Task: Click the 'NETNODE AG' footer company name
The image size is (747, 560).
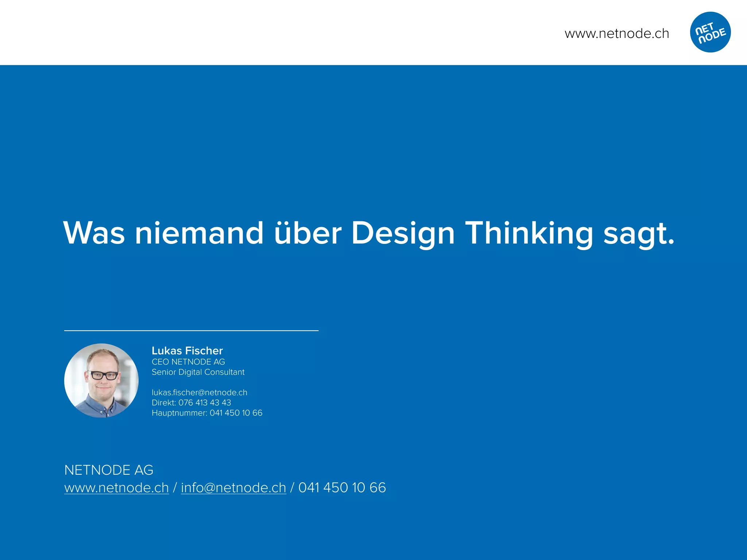Action: 109,470
